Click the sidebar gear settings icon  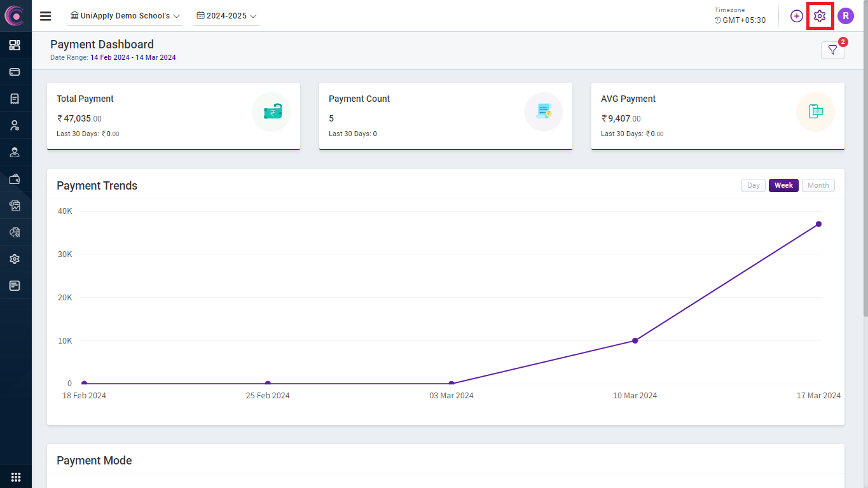pos(15,259)
